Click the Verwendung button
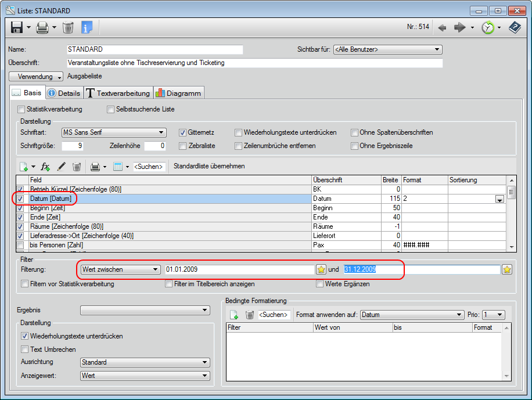The image size is (532, 400). pyautogui.click(x=36, y=76)
